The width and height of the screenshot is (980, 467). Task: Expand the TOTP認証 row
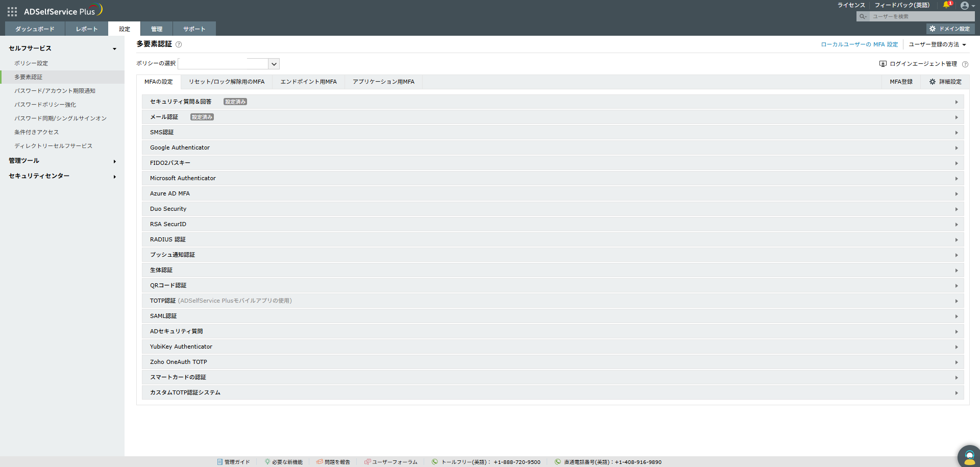click(x=553, y=301)
